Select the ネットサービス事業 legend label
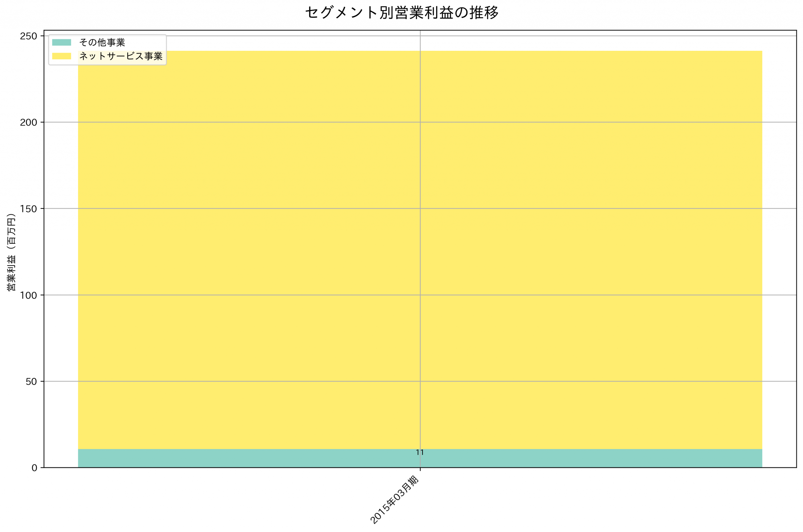Image resolution: width=803 pixels, height=532 pixels. point(121,56)
